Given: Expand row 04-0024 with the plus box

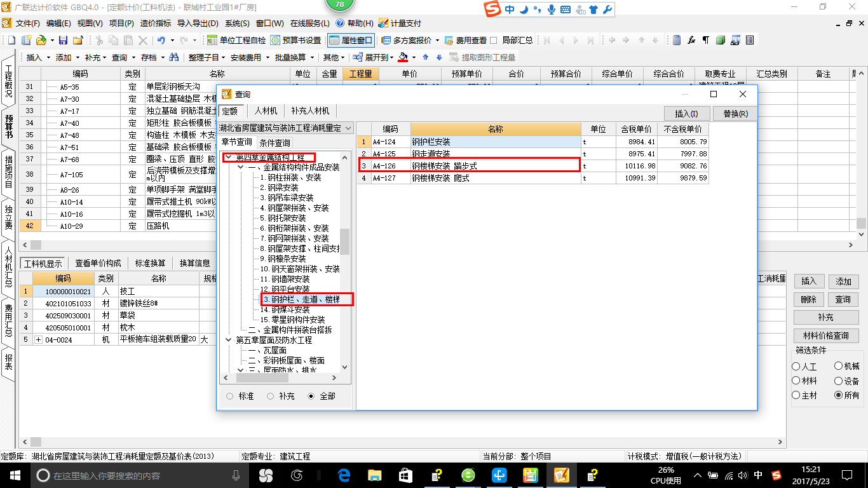Looking at the screenshot, I should click(x=38, y=340).
